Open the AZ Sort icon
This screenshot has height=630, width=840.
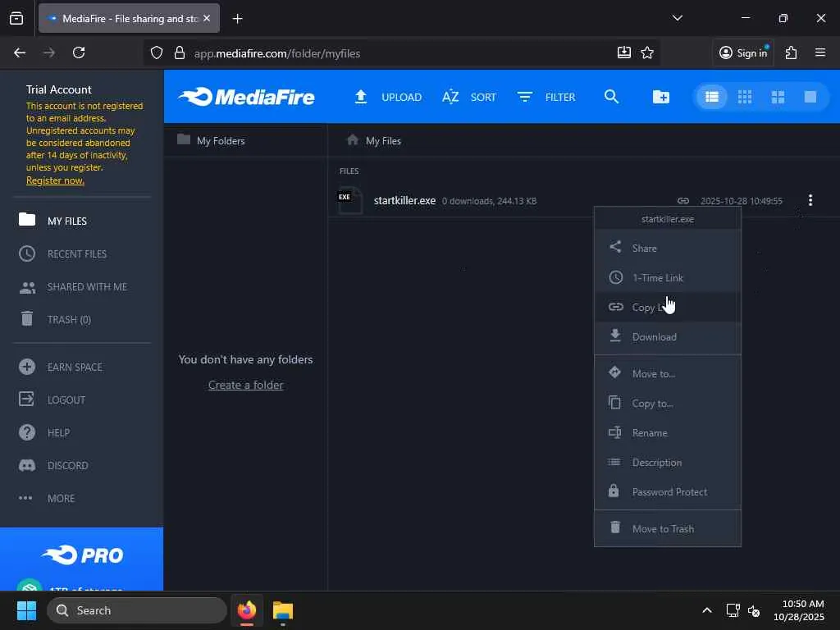pyautogui.click(x=450, y=97)
